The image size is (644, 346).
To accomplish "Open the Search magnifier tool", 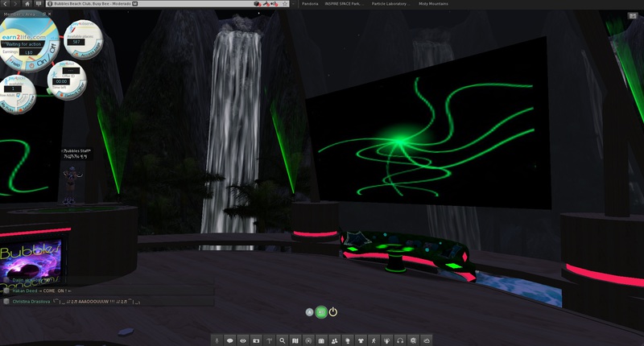I will point(283,340).
